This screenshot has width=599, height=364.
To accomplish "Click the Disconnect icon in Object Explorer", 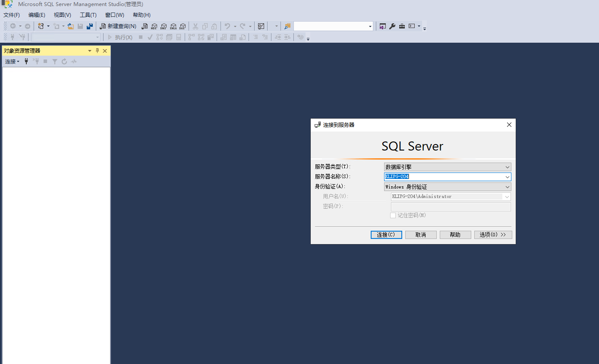I will coord(36,62).
